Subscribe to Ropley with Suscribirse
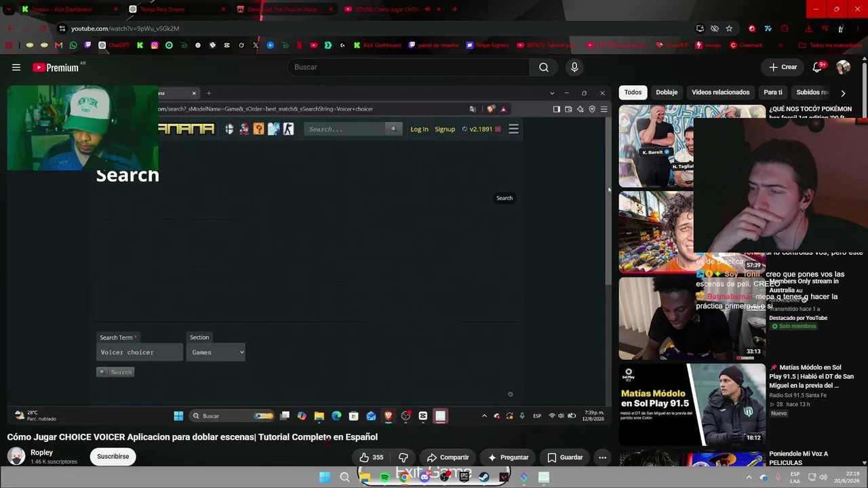Image resolution: width=868 pixels, height=488 pixels. point(113,456)
